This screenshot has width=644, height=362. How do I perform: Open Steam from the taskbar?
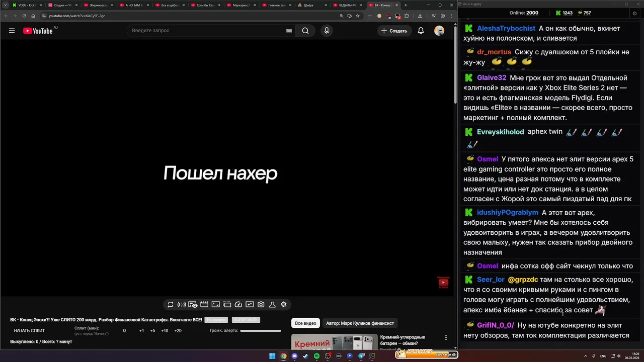(x=305, y=356)
